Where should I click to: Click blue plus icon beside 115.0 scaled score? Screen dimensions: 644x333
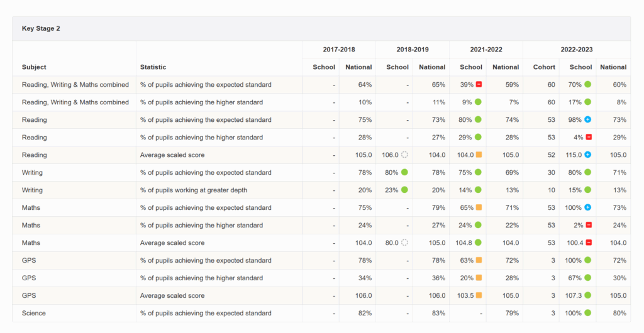[587, 155]
